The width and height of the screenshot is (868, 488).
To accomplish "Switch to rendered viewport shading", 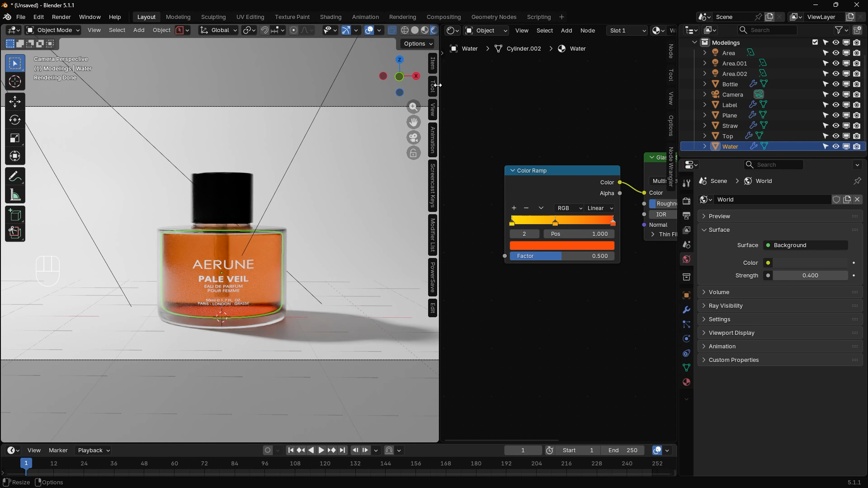I will tap(434, 30).
